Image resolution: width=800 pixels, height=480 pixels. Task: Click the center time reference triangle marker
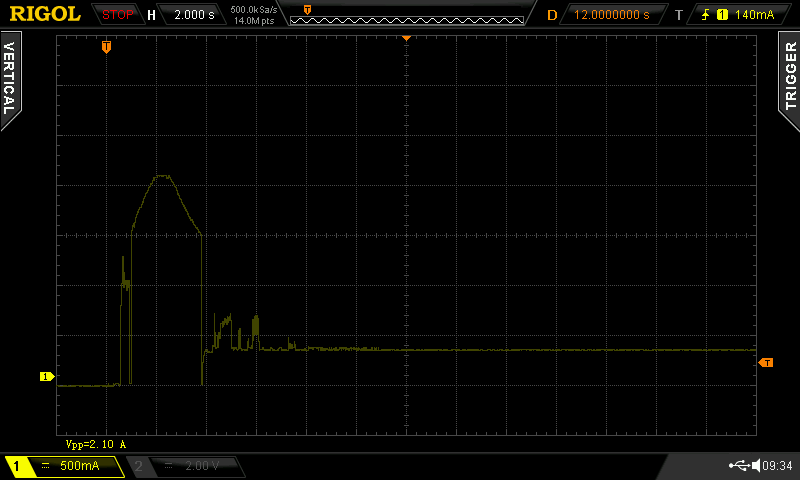(x=406, y=38)
